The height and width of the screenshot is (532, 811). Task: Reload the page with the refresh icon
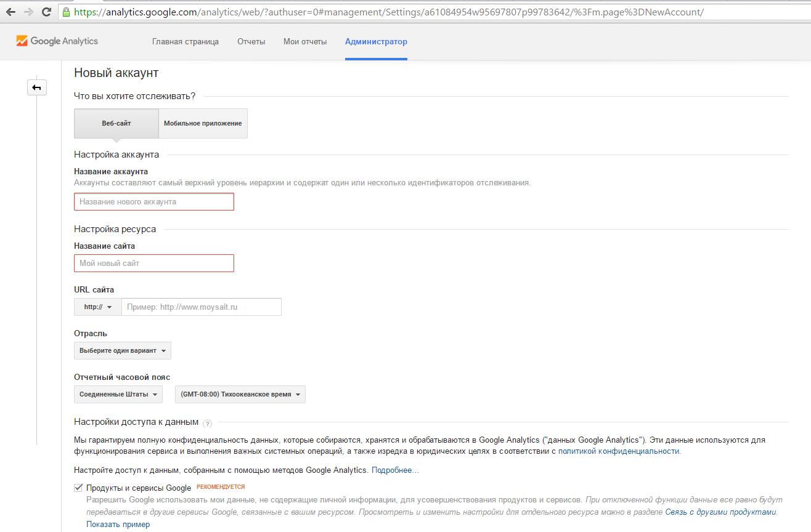pos(46,12)
